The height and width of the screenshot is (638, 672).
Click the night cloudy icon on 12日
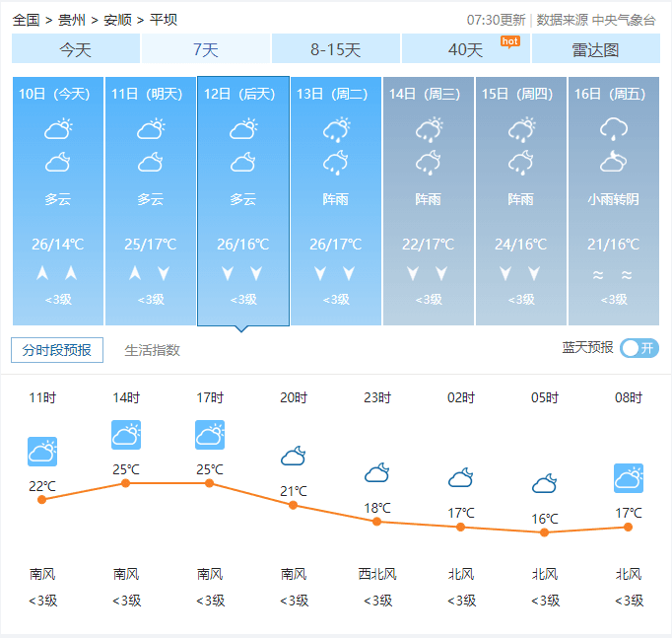coord(243,162)
